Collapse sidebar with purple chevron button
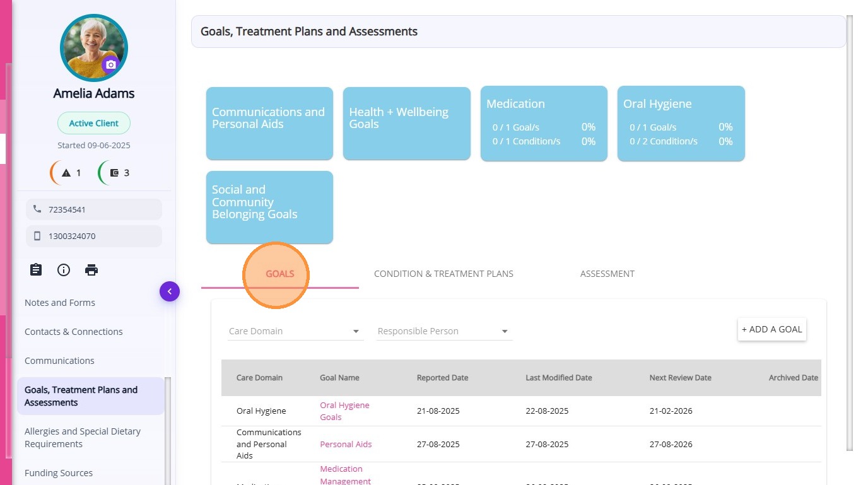Viewport: 868px width, 485px height. pos(170,291)
